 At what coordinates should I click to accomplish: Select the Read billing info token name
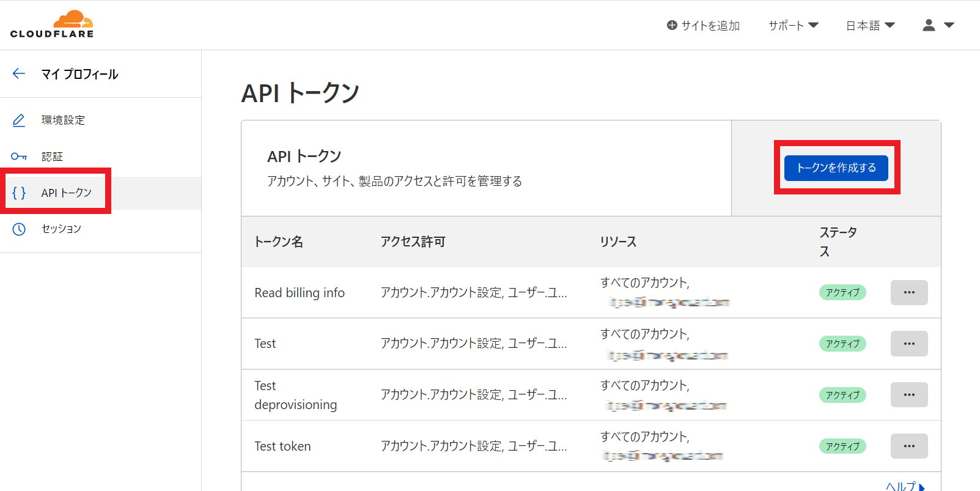[300, 292]
